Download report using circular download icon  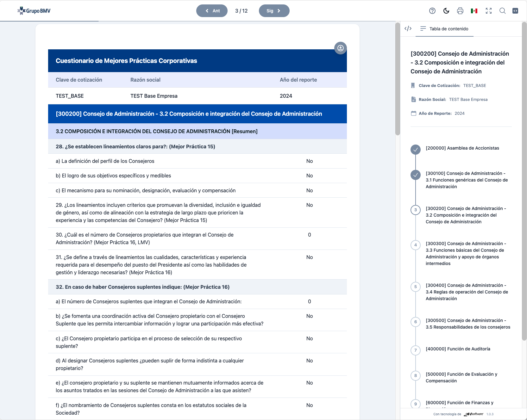[341, 48]
